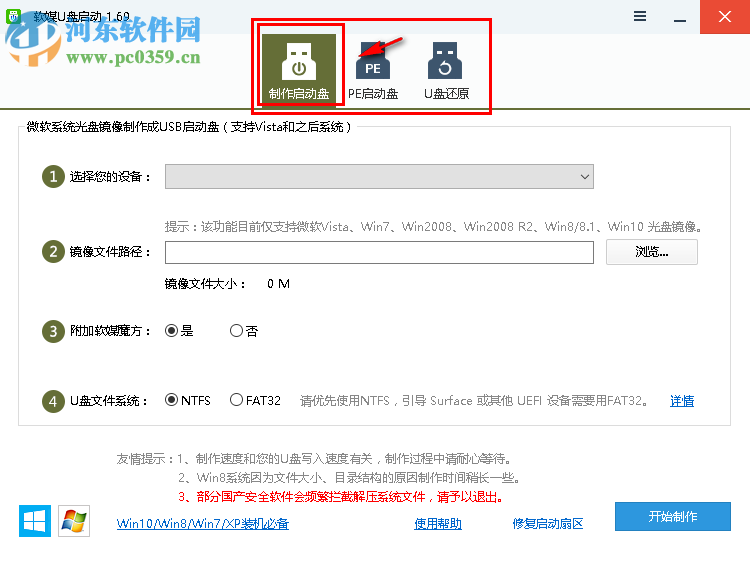Click the 镜像文件大小 value 0 M
Screen dimensions: 750x579
(278, 284)
